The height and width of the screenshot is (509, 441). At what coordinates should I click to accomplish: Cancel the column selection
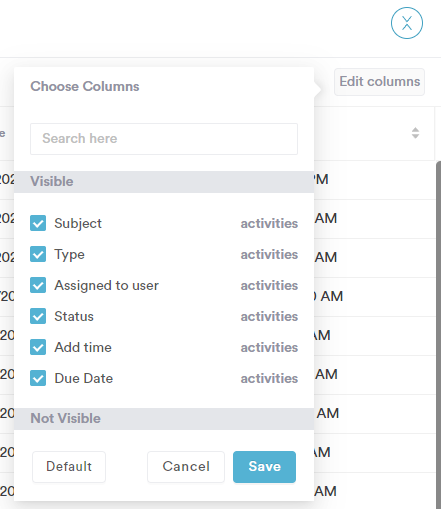pyautogui.click(x=186, y=467)
